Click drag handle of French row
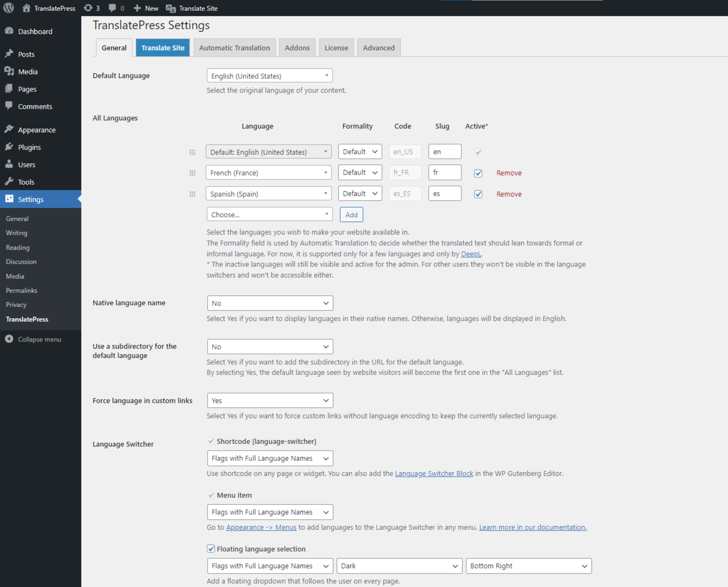 click(x=192, y=173)
